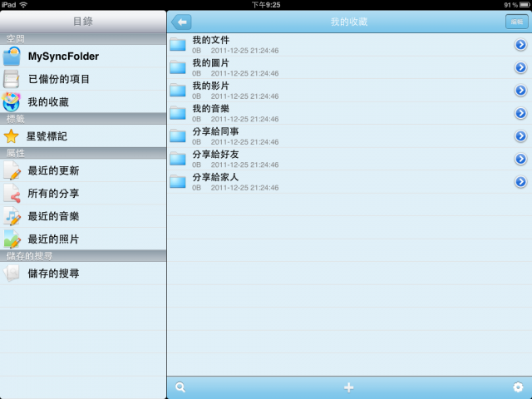Image resolution: width=532 pixels, height=399 pixels.
Task: Click the 分享給家人 folder icon
Action: tap(178, 181)
